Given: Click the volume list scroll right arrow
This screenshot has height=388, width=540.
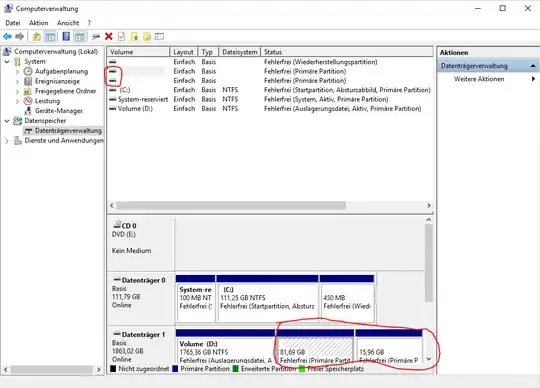Looking at the screenshot, I should (429, 206).
